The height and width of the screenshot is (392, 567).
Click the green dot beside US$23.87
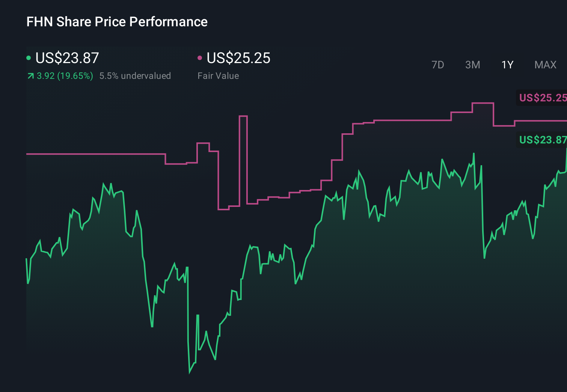click(x=29, y=58)
